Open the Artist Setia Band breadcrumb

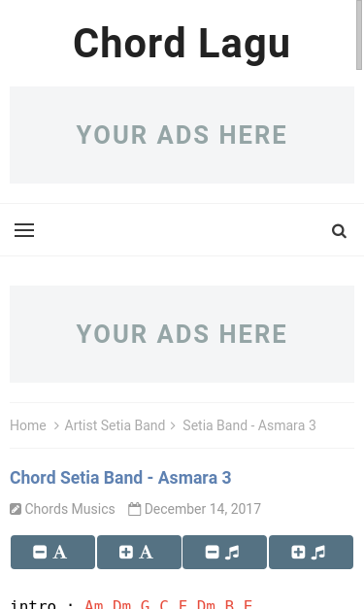115,425
